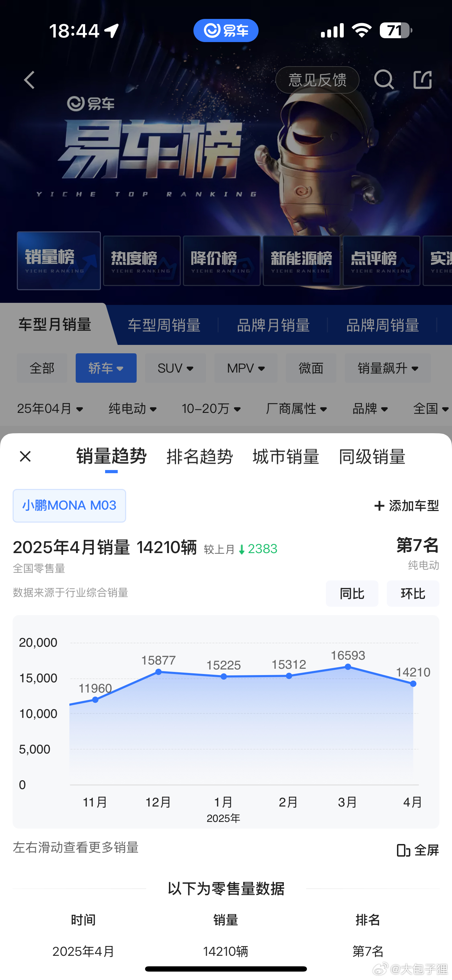Tap the 2月 data point 15312

point(289,676)
